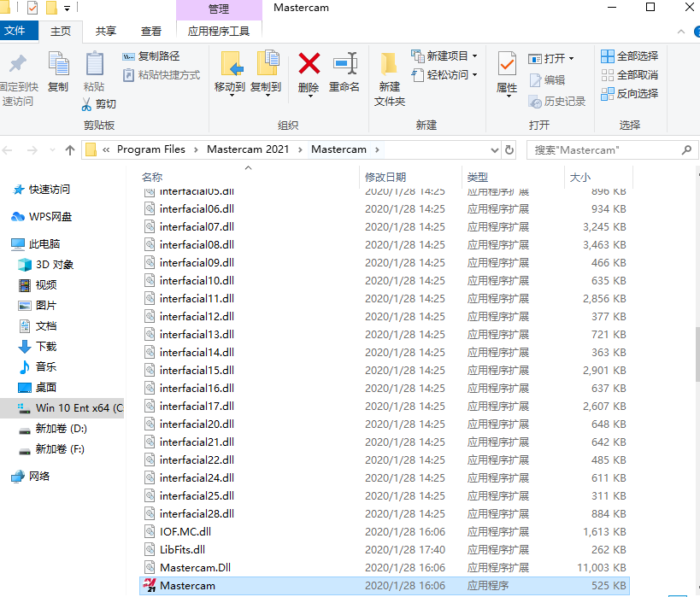Create a New folder from the ribbon

click(389, 79)
